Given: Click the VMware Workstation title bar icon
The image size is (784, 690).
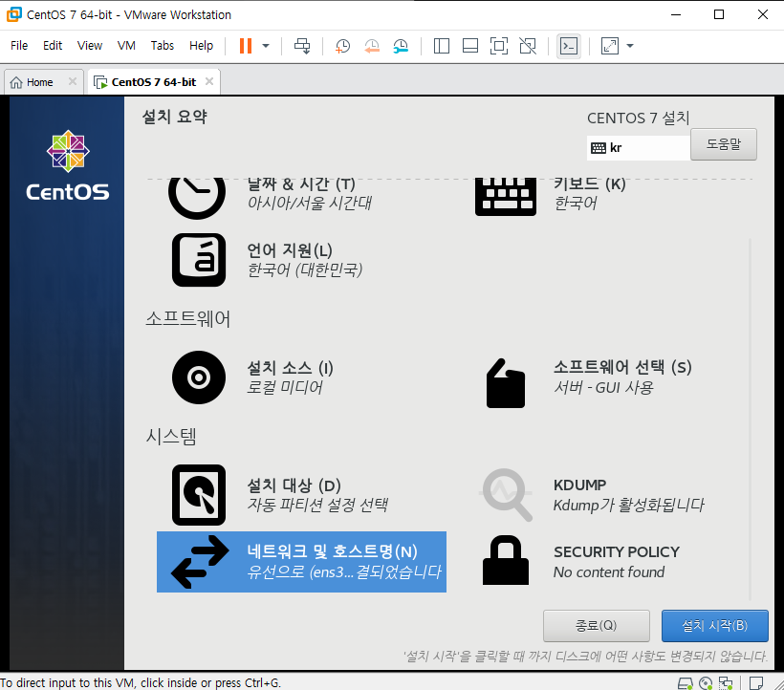Looking at the screenshot, I should coord(14,14).
